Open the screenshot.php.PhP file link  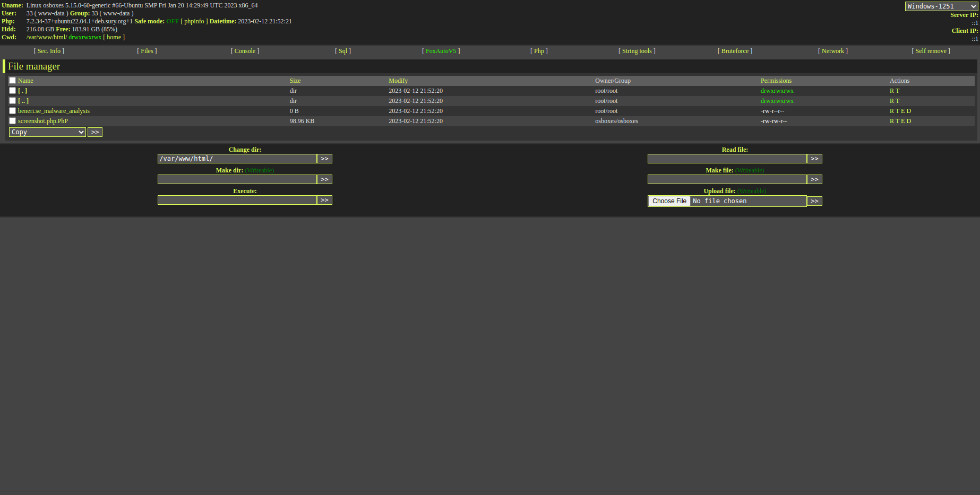point(43,121)
